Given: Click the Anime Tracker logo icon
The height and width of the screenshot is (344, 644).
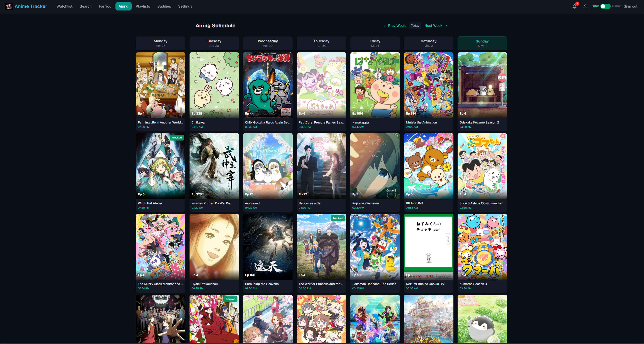Looking at the screenshot, I should click(x=9, y=6).
